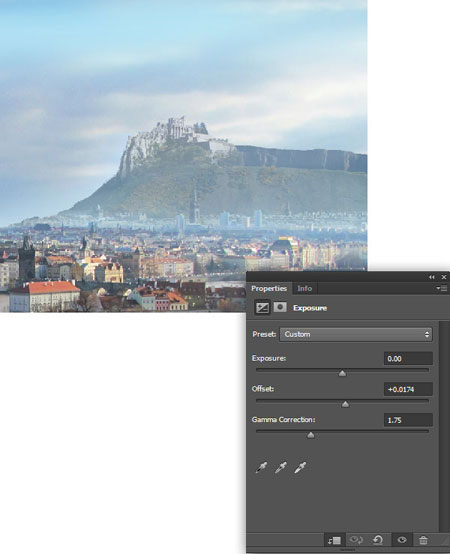This screenshot has width=450, height=554.
Task: Pick the black point eyedropper
Action: (x=261, y=467)
